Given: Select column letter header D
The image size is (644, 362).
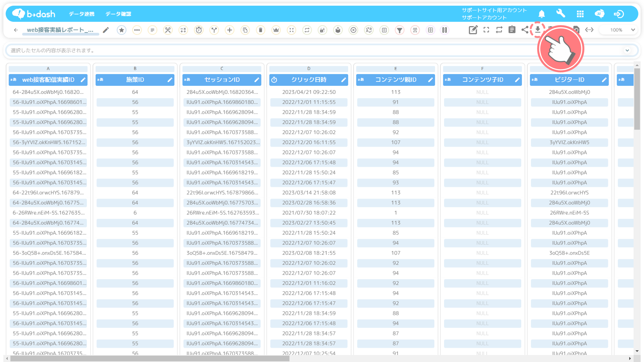Looking at the screenshot, I should [x=309, y=69].
